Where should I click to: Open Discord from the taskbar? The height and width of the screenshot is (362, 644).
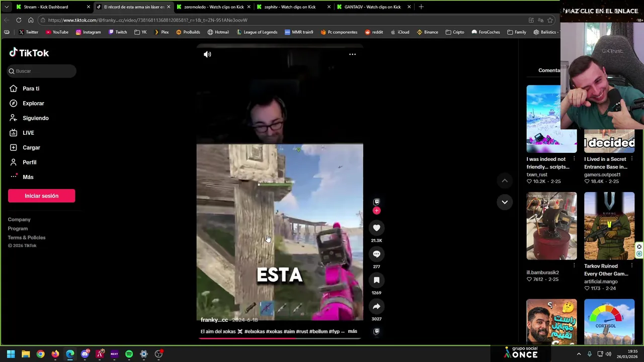coord(85,354)
